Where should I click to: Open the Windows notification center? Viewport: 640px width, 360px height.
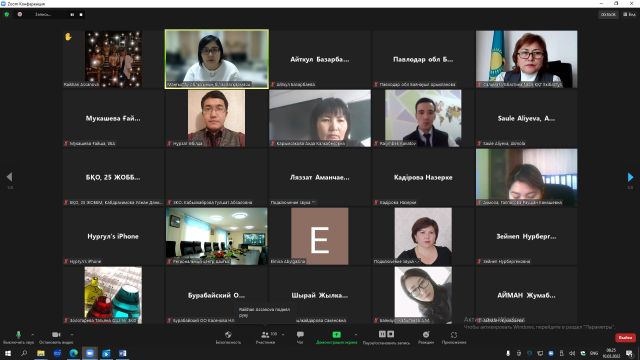tap(629, 353)
